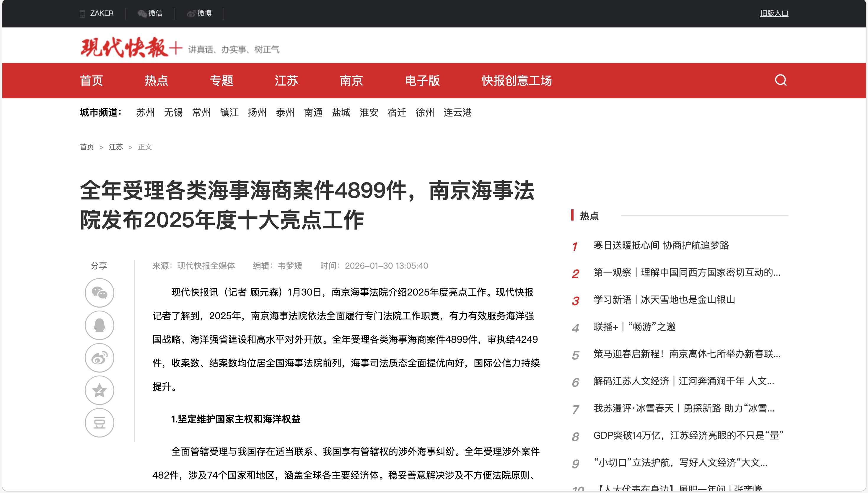The width and height of the screenshot is (868, 493).
Task: Switch to the 电子版 menu item
Action: (x=422, y=81)
